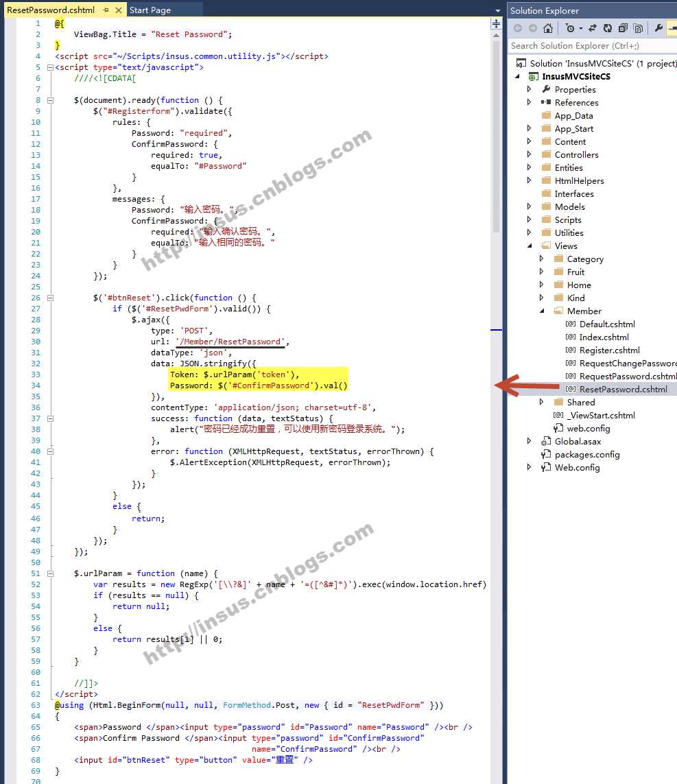Click the Home icon in Solution Explorer
The width and height of the screenshot is (677, 784).
[x=548, y=29]
